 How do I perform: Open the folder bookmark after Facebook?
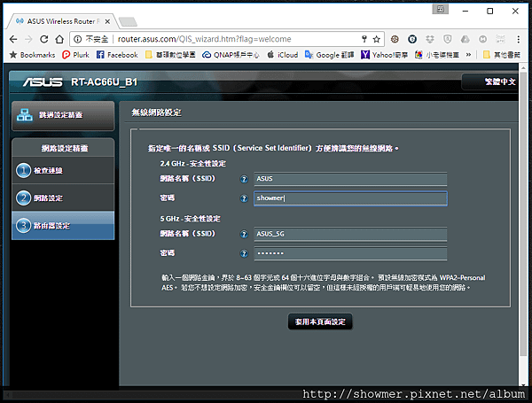pos(170,55)
